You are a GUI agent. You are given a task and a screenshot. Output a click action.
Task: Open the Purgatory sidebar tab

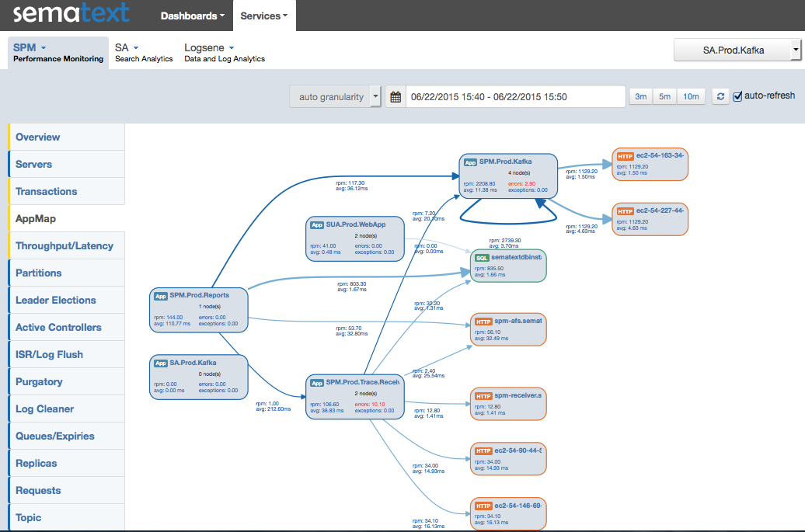coord(67,381)
